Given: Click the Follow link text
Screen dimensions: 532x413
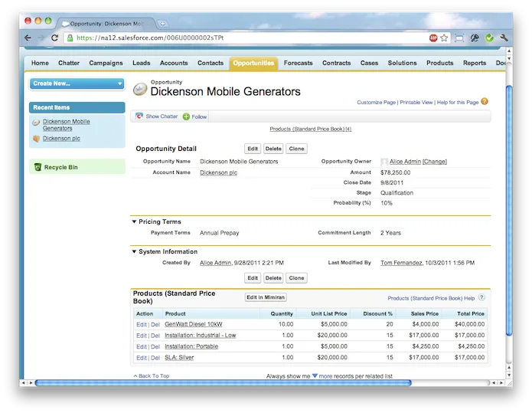Looking at the screenshot, I should pos(199,116).
